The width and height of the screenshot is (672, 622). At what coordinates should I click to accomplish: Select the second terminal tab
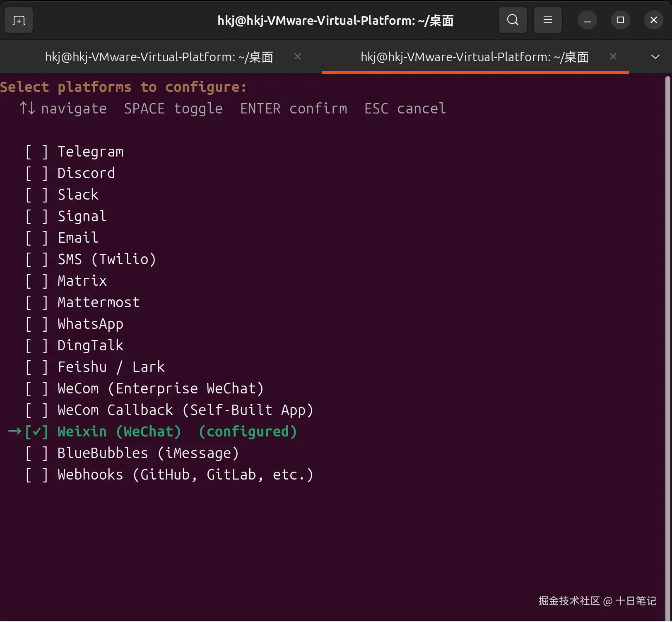pyautogui.click(x=474, y=57)
